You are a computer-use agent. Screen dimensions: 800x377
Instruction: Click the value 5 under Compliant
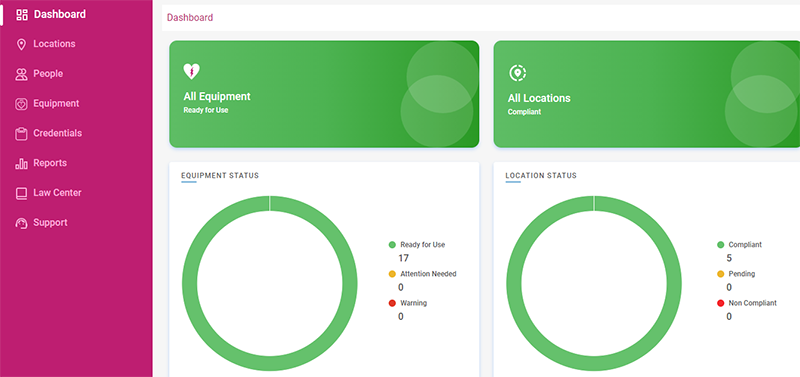(729, 258)
